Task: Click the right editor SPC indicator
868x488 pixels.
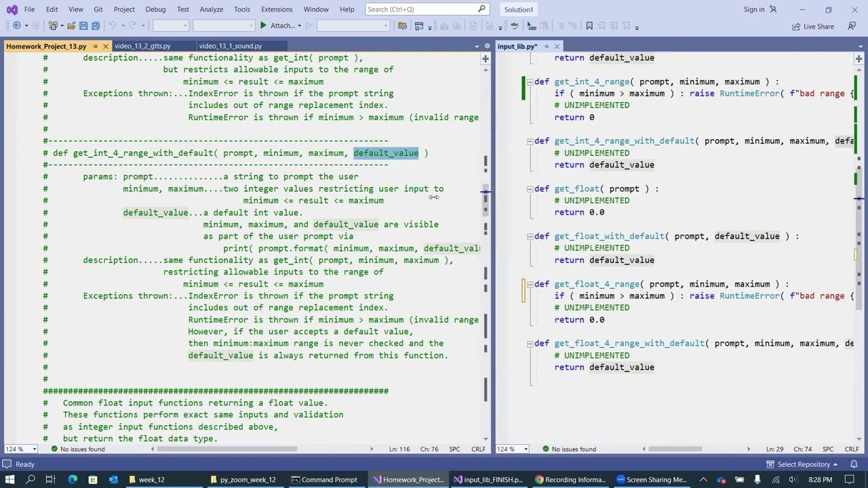Action: pos(828,449)
